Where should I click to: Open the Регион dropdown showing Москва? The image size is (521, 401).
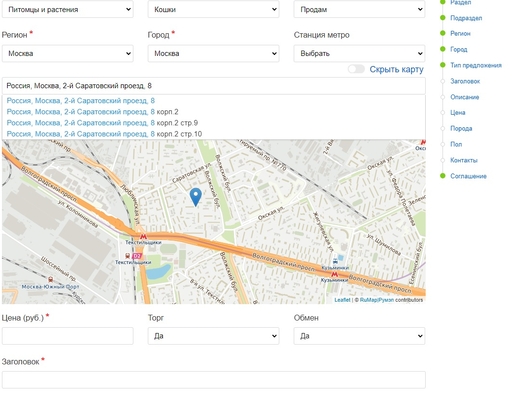click(68, 53)
